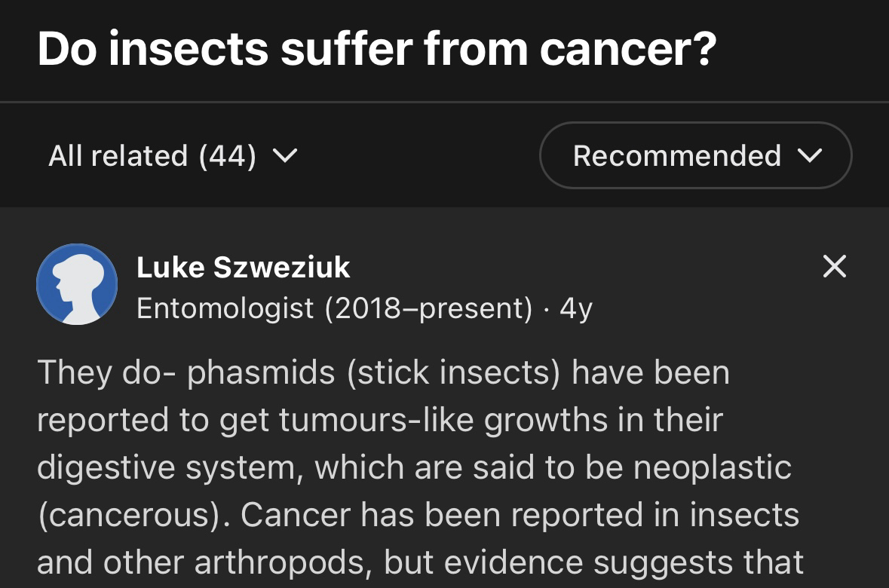The width and height of the screenshot is (889, 588).
Task: Click the sentence starting Cancer has been reported
Action: click(x=520, y=515)
